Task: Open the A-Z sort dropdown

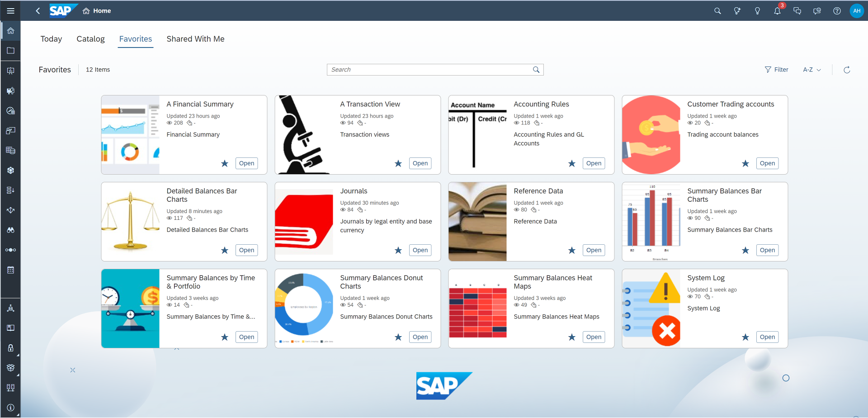Action: 811,70
